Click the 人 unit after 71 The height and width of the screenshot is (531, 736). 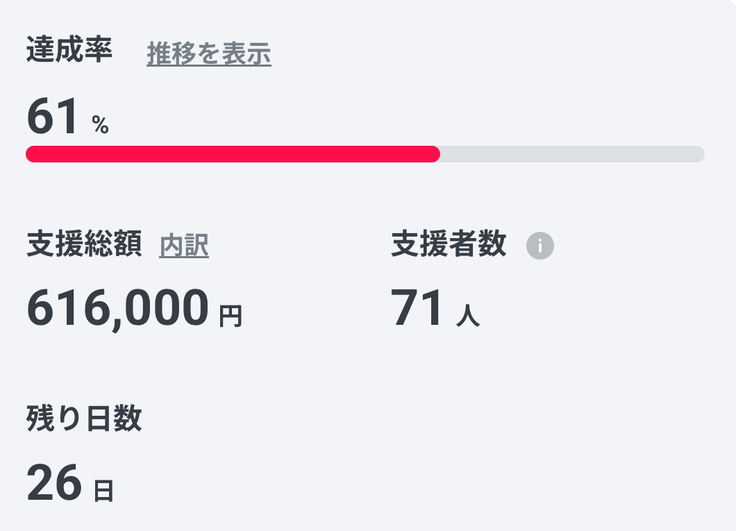point(467,316)
